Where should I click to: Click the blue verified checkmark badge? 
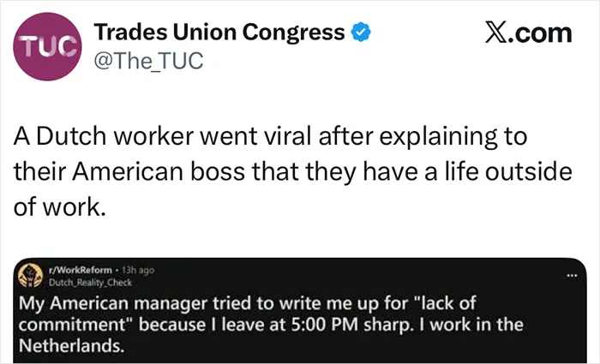(361, 33)
